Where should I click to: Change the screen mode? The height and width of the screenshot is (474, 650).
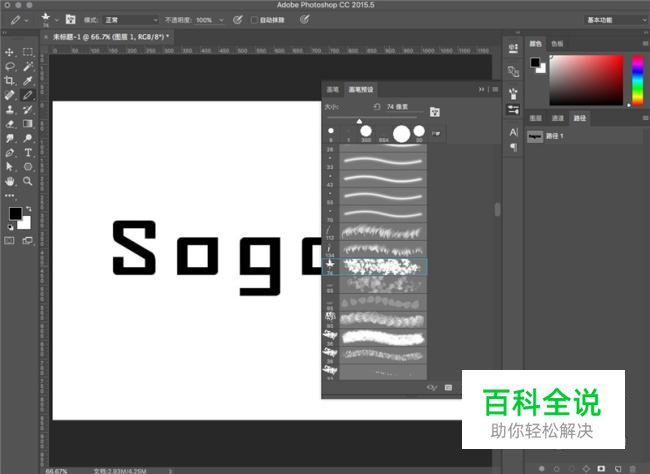coord(28,241)
